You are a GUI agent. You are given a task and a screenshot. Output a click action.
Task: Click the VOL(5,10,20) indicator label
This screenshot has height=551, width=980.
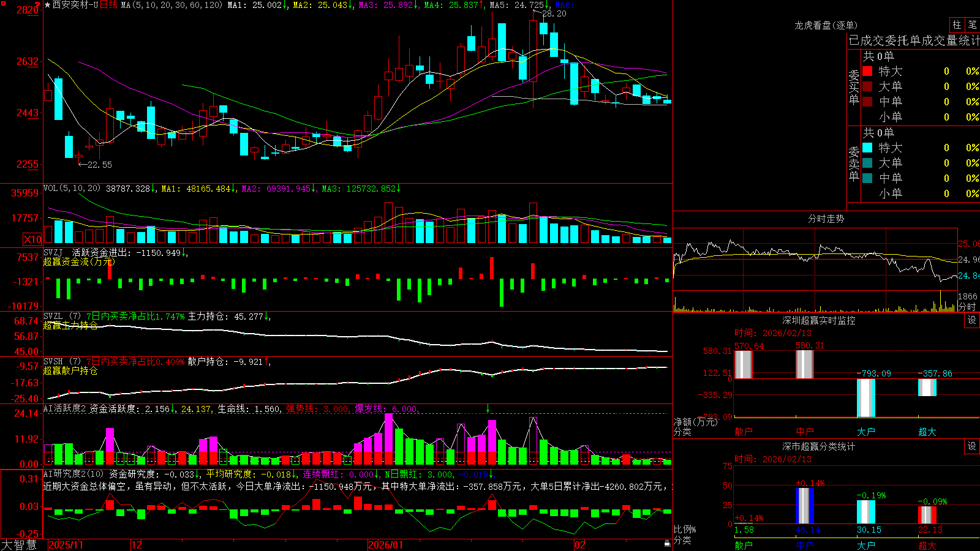72,189
